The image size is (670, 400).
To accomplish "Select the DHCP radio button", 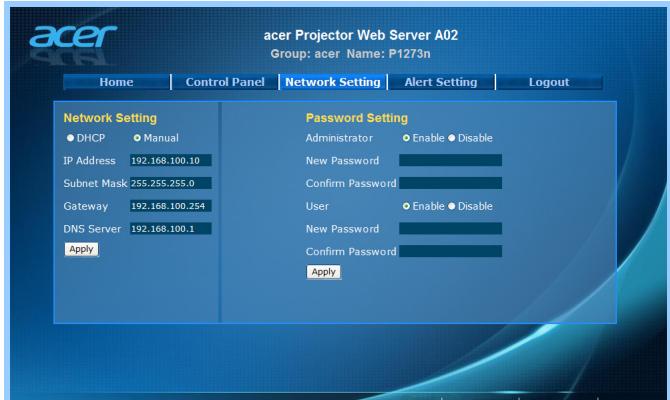I will (x=71, y=138).
